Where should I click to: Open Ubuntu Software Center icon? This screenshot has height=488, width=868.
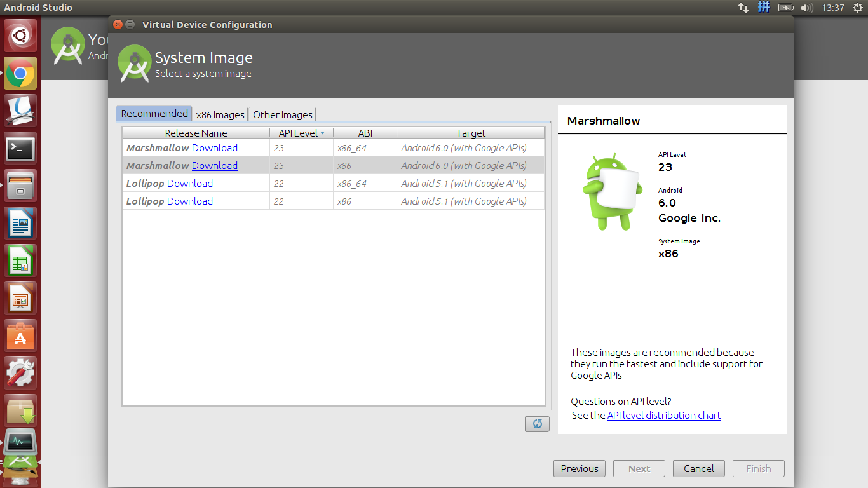coord(20,335)
